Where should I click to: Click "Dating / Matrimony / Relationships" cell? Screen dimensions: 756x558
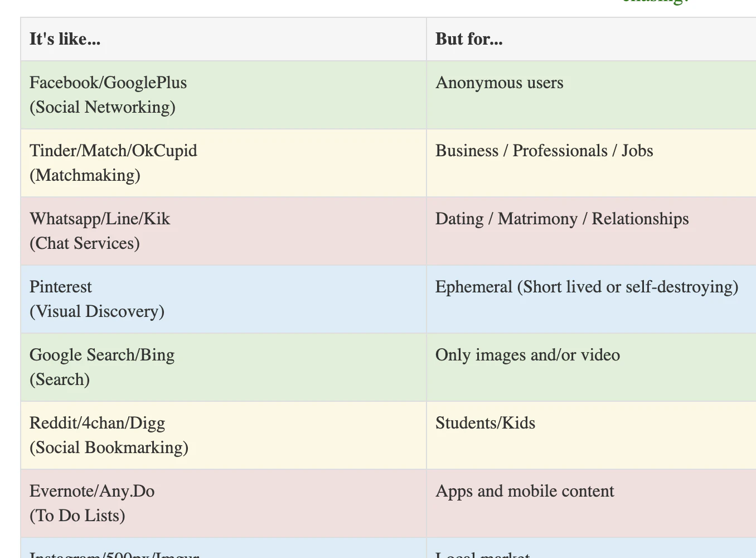591,231
